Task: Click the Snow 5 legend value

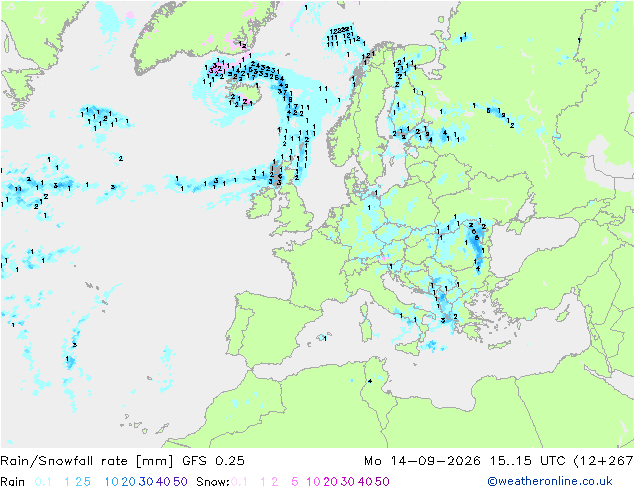Action: pos(294,482)
